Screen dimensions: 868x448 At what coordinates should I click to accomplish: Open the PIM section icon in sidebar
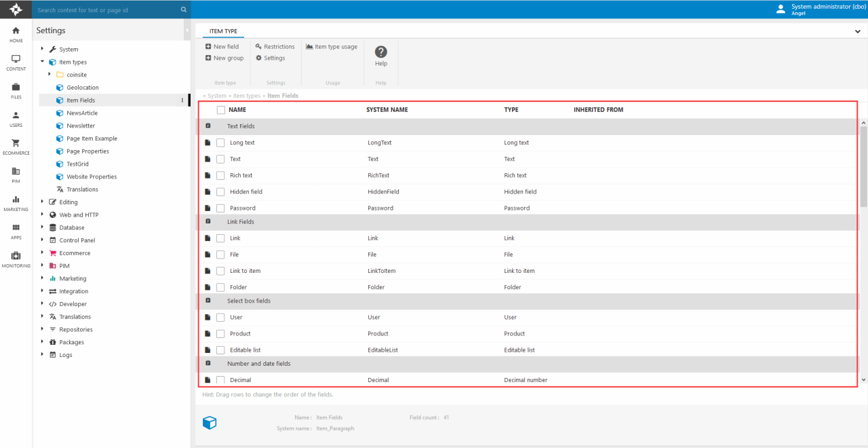(x=16, y=172)
